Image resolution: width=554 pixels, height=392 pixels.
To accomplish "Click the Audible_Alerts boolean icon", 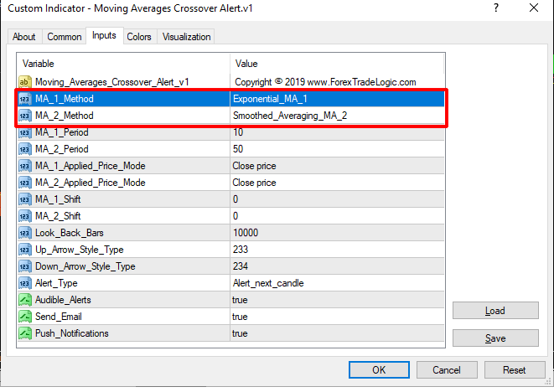I will (x=24, y=300).
